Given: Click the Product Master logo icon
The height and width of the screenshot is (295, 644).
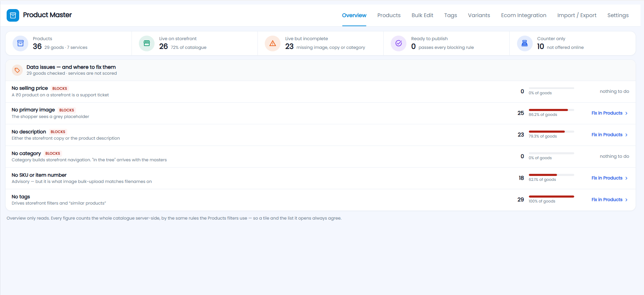Looking at the screenshot, I should click(x=13, y=15).
